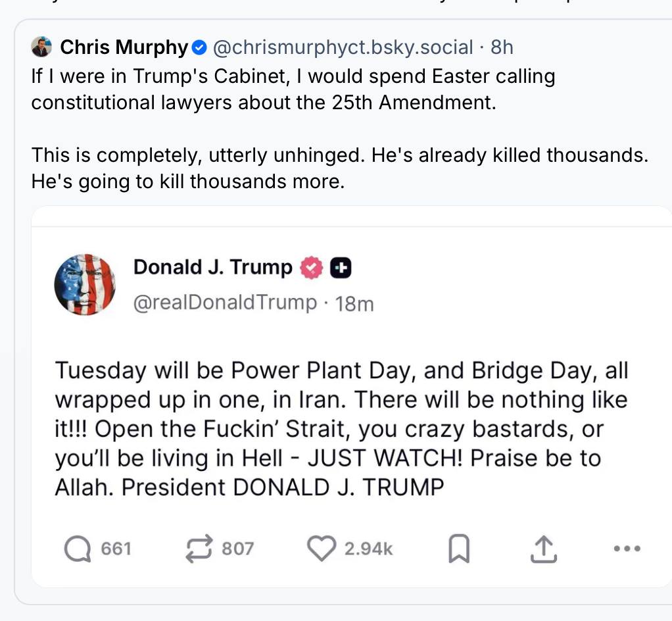Click the 18m timestamp on Trump's post
672x621 pixels.
click(x=354, y=303)
